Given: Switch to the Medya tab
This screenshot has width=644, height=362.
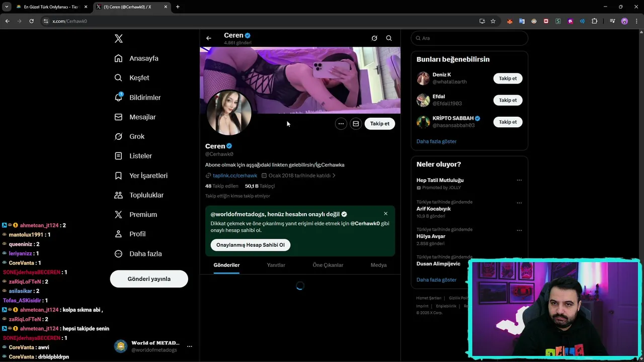Looking at the screenshot, I should [x=379, y=265].
